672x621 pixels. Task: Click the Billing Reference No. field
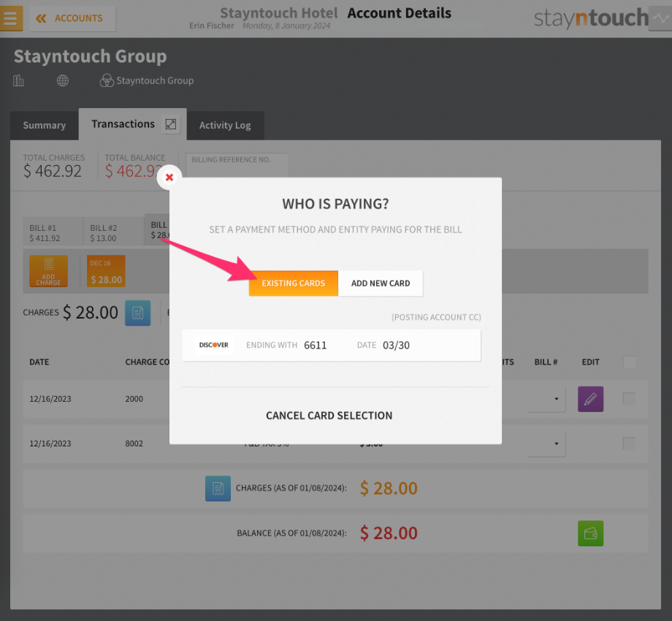point(237,165)
